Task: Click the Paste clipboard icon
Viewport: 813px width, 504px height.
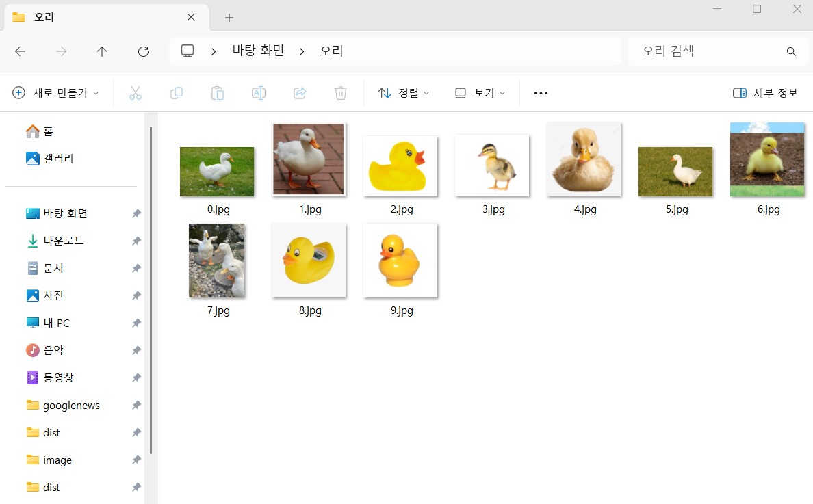Action: (x=218, y=93)
